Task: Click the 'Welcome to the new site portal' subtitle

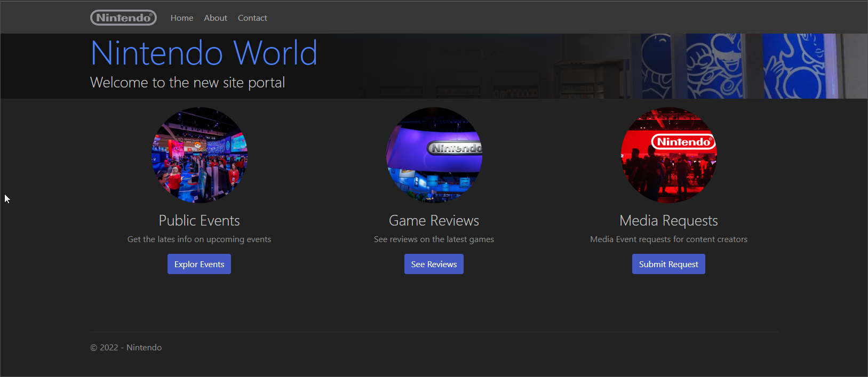Action: (x=187, y=83)
